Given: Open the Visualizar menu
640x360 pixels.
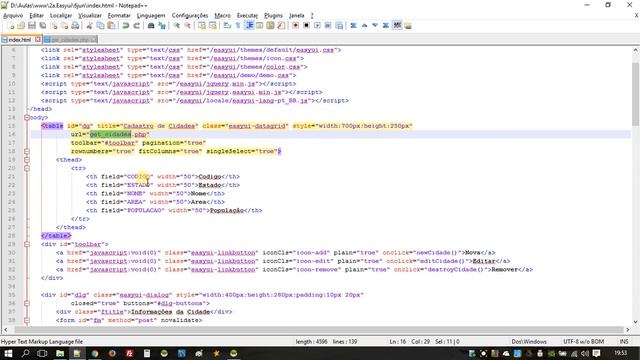Looking at the screenshot, I should [x=90, y=16].
